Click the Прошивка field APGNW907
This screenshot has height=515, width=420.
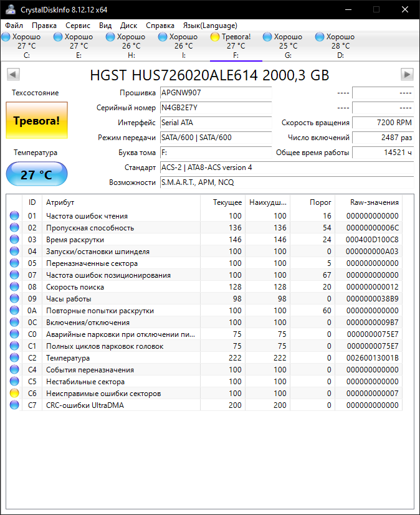[x=216, y=93]
